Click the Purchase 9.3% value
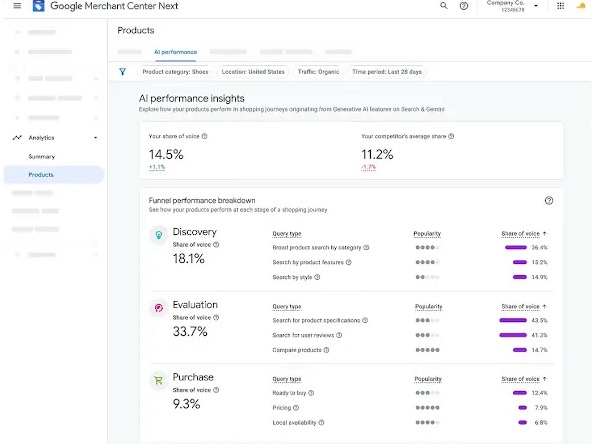 (186, 404)
